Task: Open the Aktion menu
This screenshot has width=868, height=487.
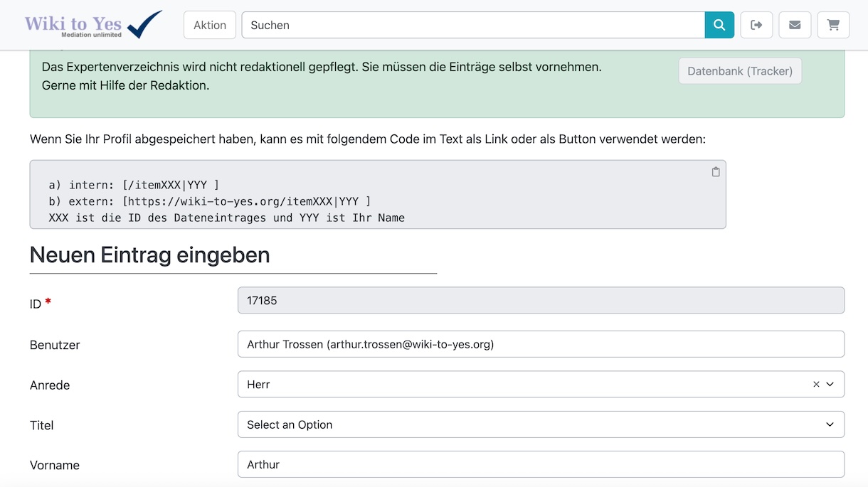Action: point(210,25)
